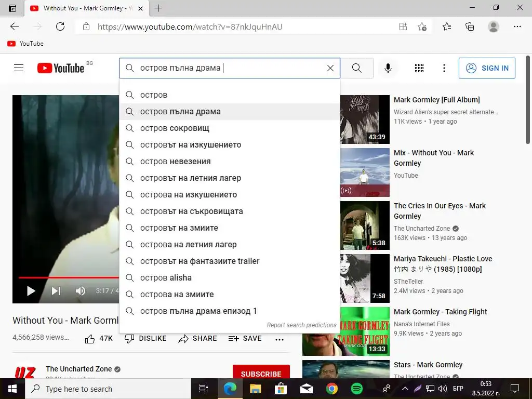Open Stars - Mark Gormley video

(x=428, y=365)
